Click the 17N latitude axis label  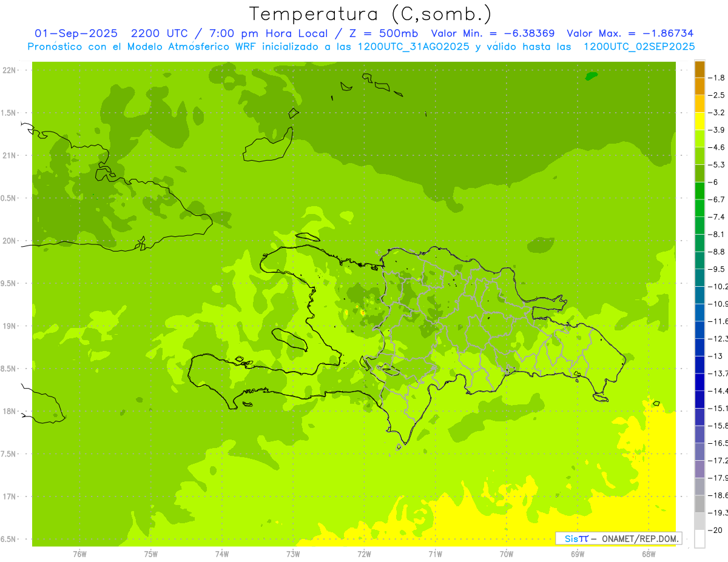click(9, 497)
